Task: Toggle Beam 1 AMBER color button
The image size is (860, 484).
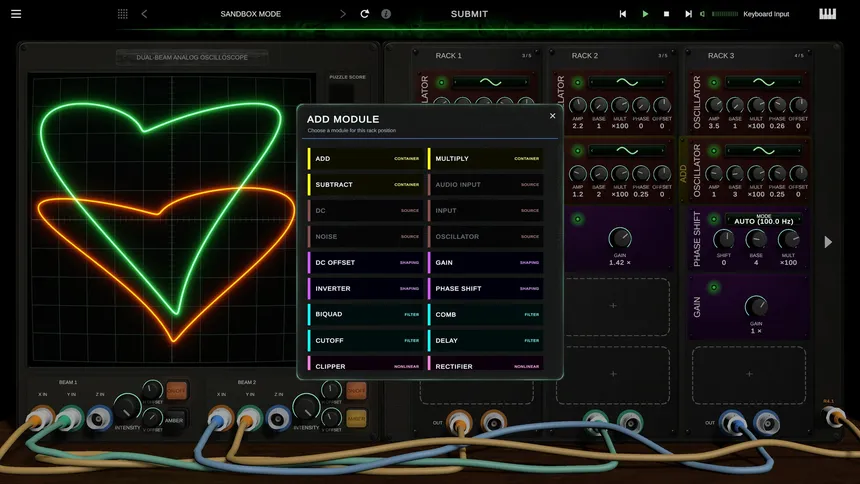Action: [x=174, y=420]
